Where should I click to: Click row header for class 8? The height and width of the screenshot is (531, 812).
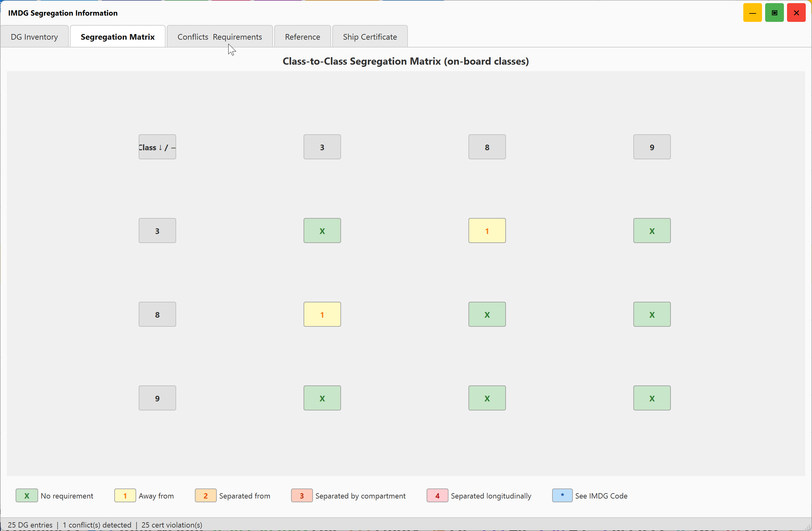[x=157, y=314]
